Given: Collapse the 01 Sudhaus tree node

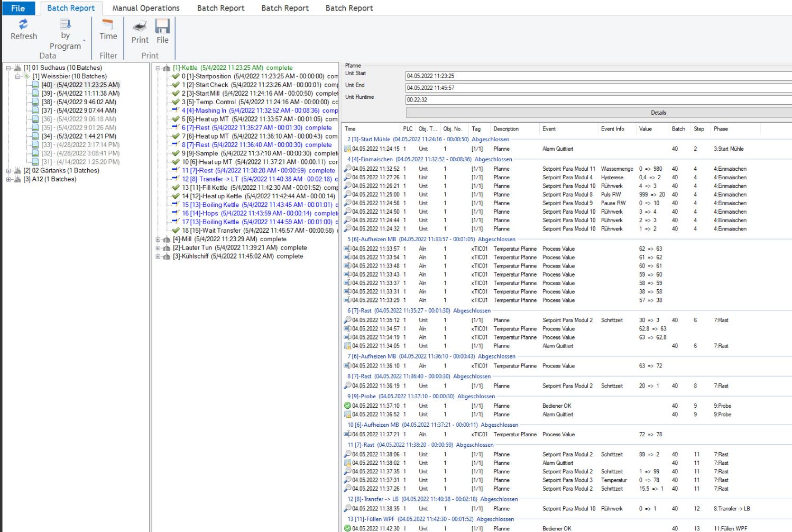Looking at the screenshot, I should [9, 68].
